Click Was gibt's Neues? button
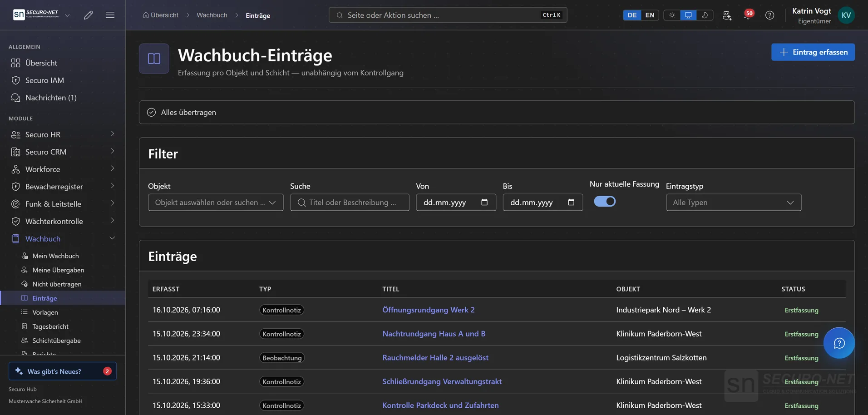Viewport: 868px width, 415px height. [x=63, y=371]
